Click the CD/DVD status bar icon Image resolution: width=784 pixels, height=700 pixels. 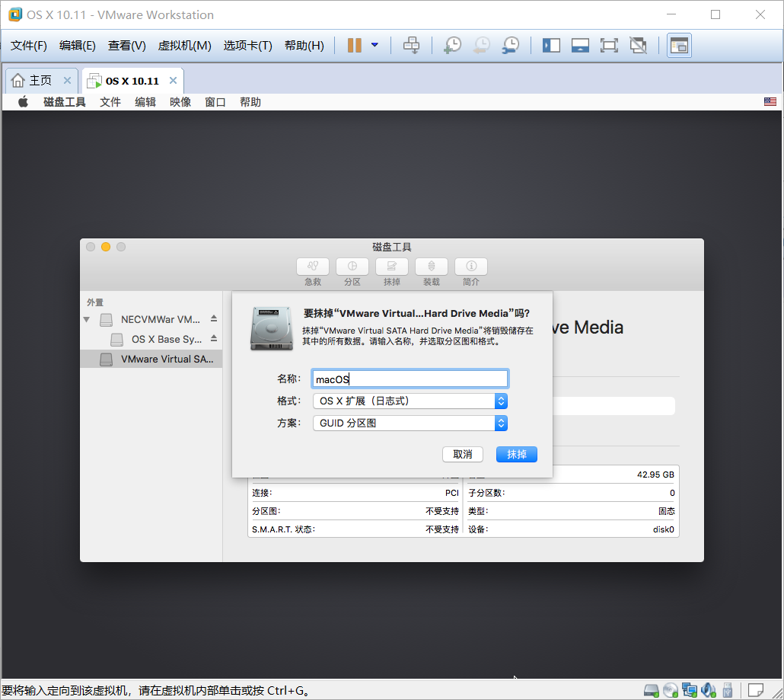point(671,691)
